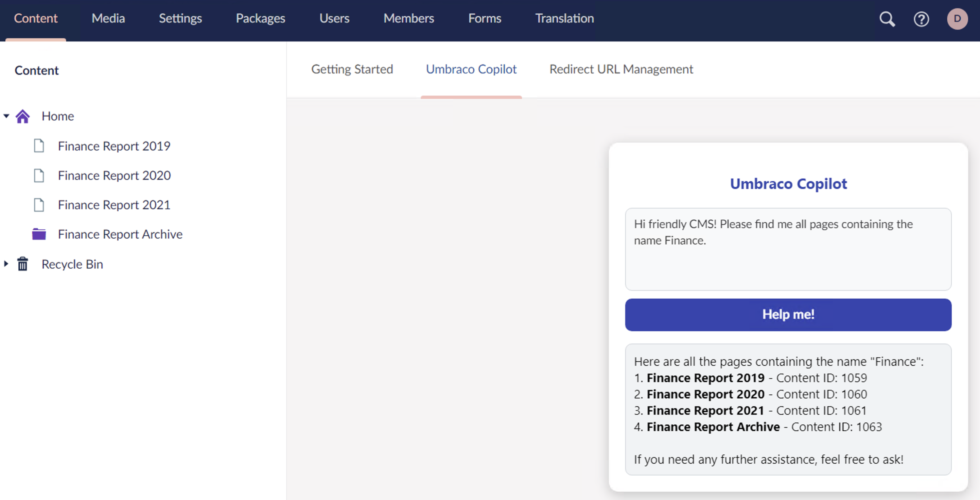Collapse the Home tree node
This screenshot has height=500, width=980.
(x=6, y=116)
